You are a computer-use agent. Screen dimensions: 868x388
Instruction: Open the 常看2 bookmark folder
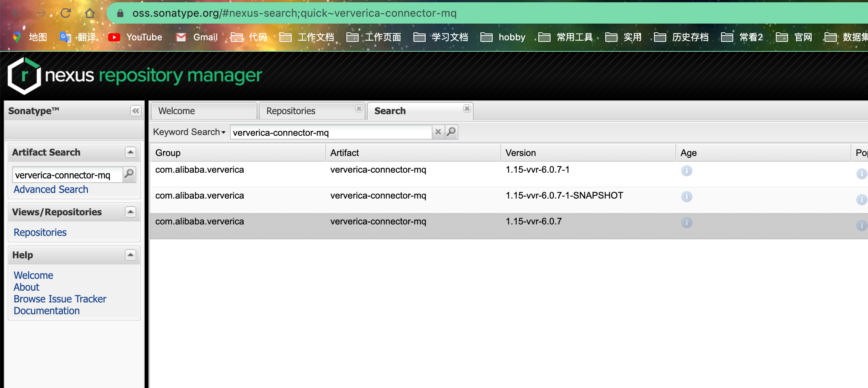tap(742, 37)
